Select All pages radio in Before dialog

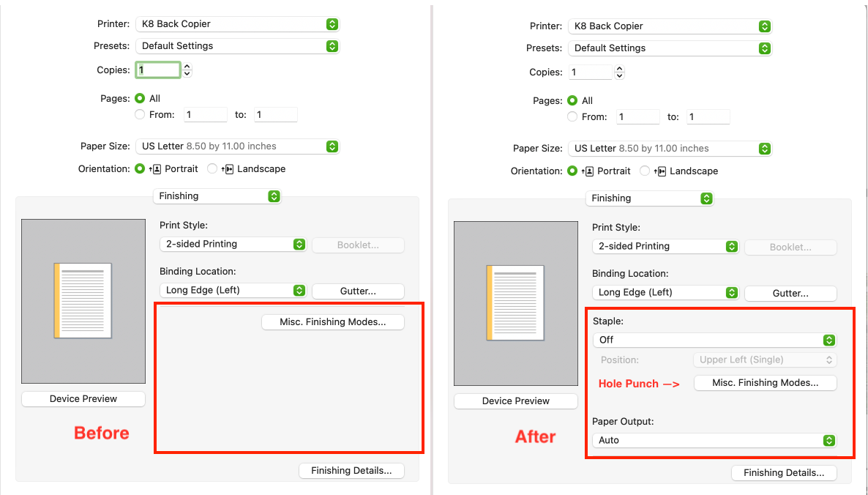point(140,98)
